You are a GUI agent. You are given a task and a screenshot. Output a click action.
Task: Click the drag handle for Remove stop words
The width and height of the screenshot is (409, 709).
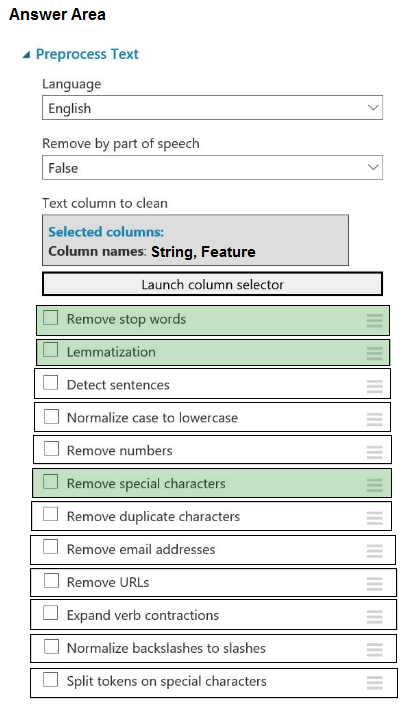374,320
